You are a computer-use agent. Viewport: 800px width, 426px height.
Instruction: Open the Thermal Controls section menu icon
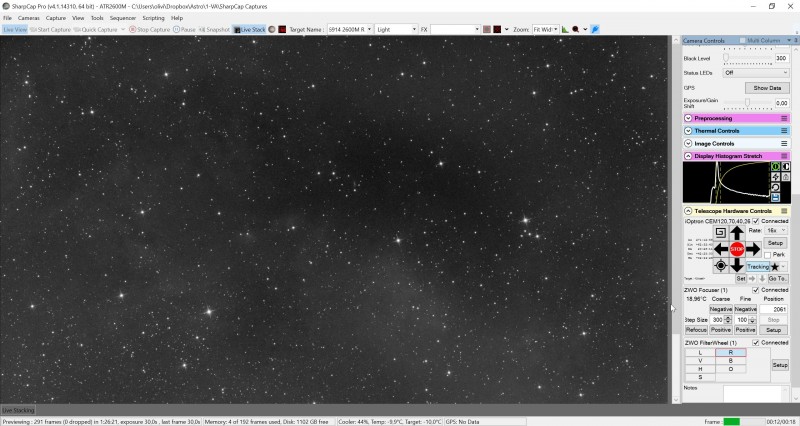[784, 131]
